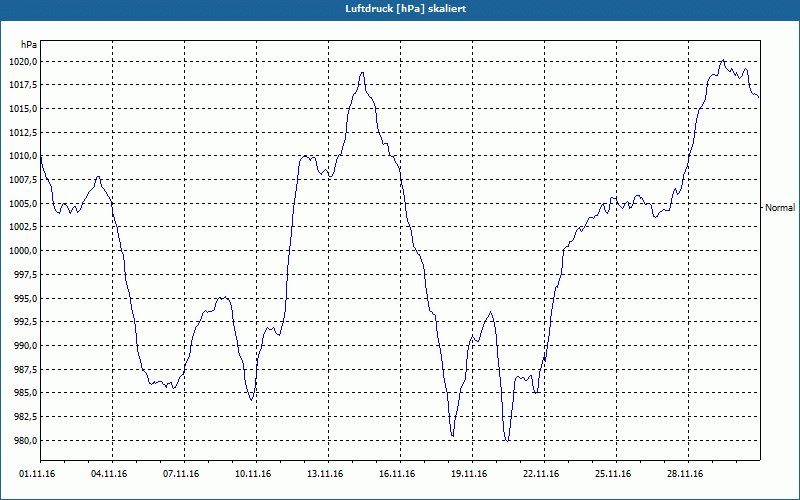Select date label 01.11.16
The image size is (800, 500).
[x=37, y=474]
